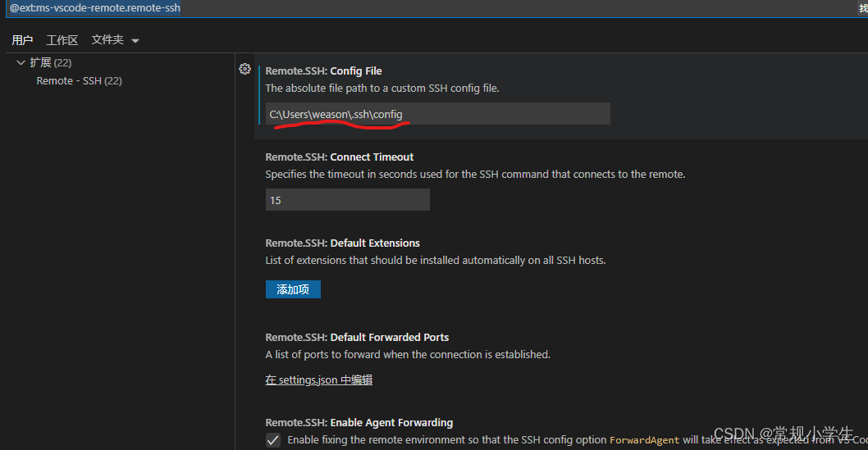
Task: Click the Remote.SSH: Connect Timeout title
Action: pyautogui.click(x=340, y=157)
